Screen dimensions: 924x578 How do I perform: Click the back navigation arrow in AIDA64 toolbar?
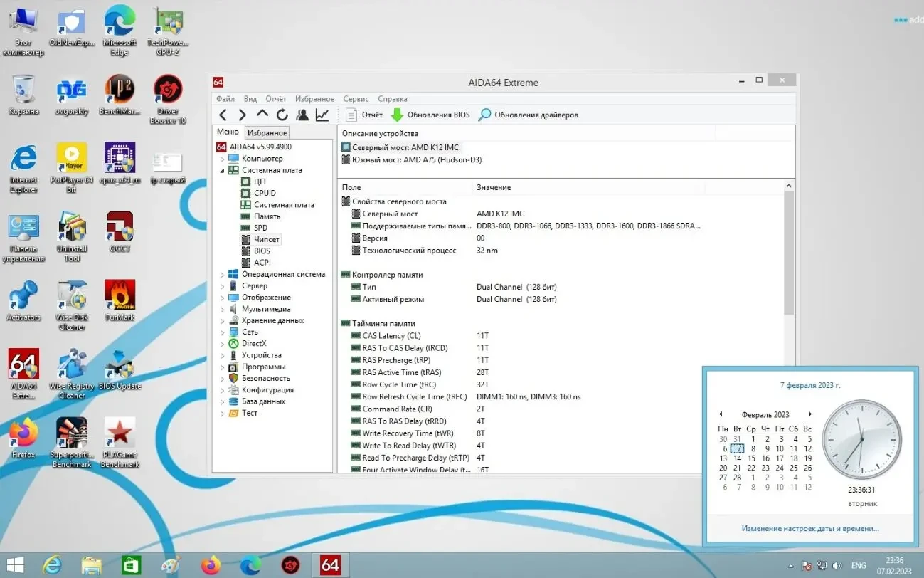[x=223, y=114]
